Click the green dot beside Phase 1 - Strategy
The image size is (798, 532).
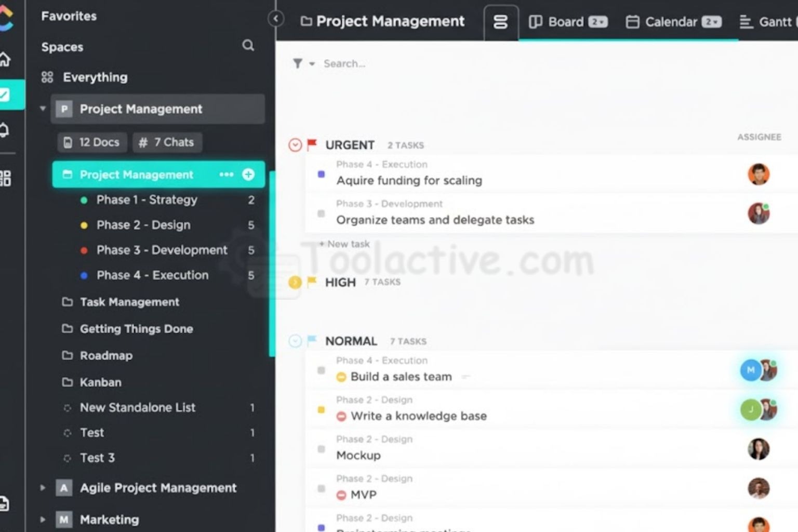[x=85, y=199]
